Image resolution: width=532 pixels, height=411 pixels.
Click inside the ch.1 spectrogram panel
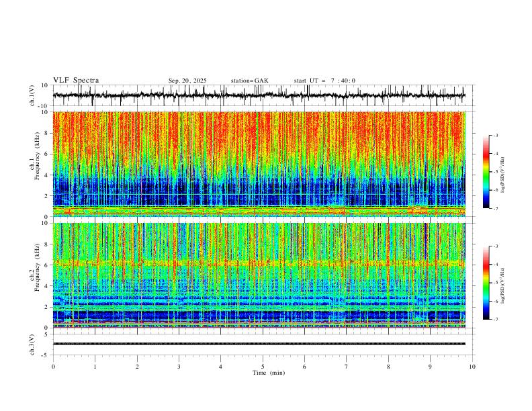point(259,164)
